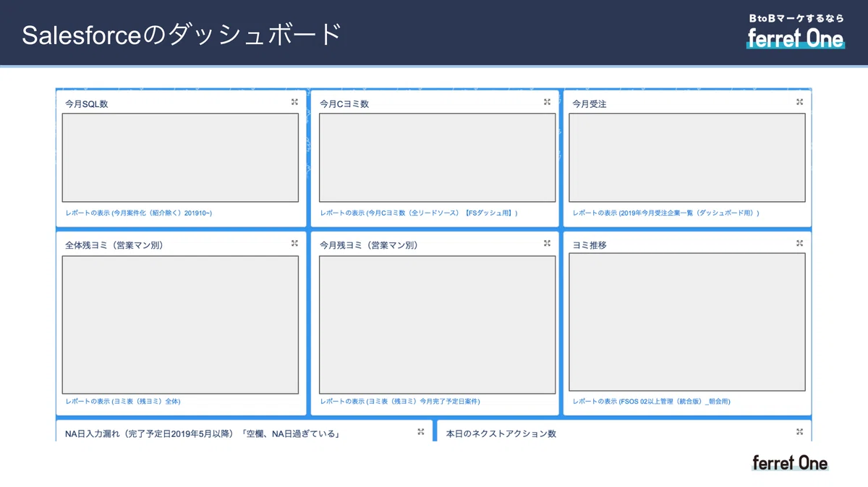Open report link 2019年今月受注企業一覧

665,213
